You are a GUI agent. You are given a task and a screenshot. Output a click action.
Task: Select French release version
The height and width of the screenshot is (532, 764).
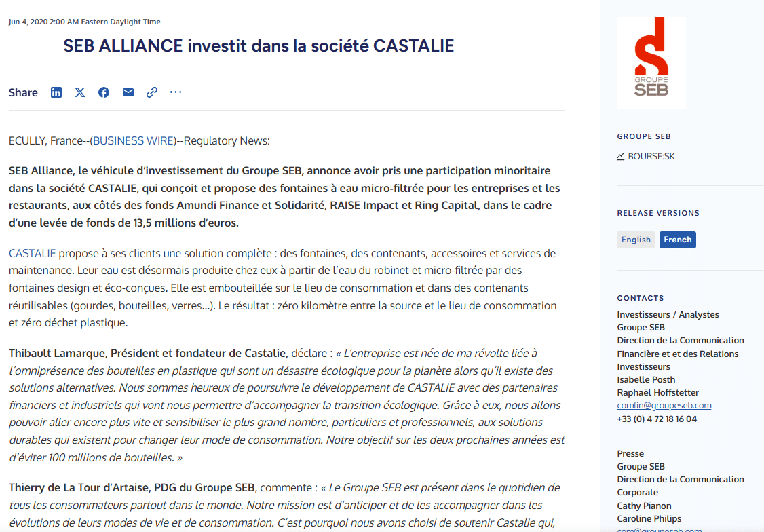[678, 240]
